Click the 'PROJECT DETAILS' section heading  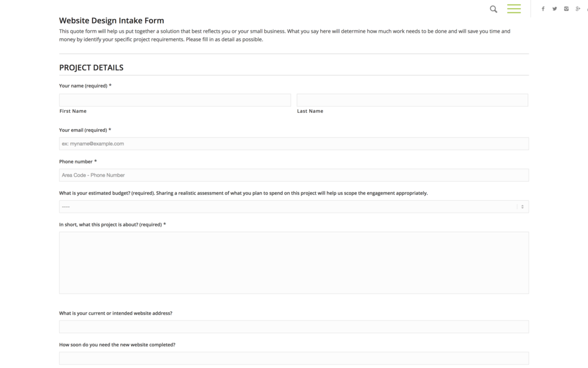point(91,68)
